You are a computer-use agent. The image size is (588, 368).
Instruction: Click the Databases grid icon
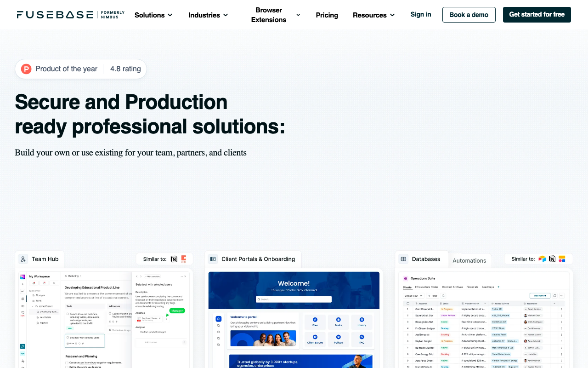[x=403, y=259]
